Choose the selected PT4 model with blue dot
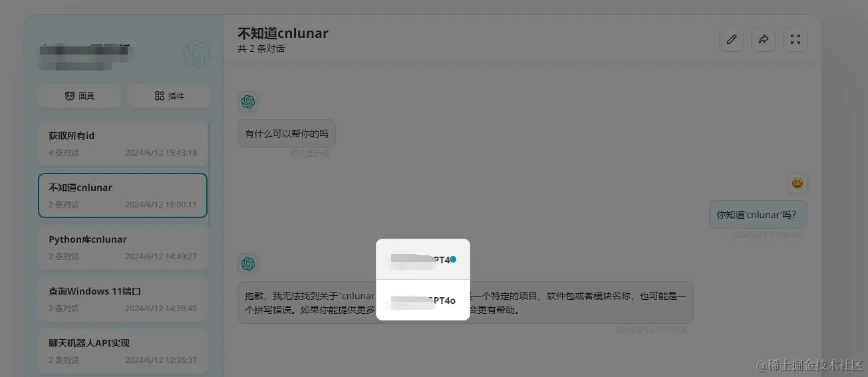868x377 pixels. pyautogui.click(x=423, y=259)
